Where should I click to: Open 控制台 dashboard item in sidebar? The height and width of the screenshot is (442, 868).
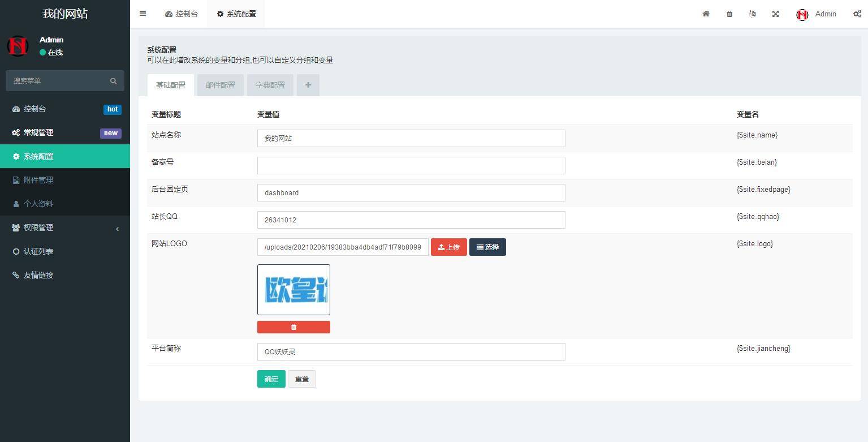[34, 109]
